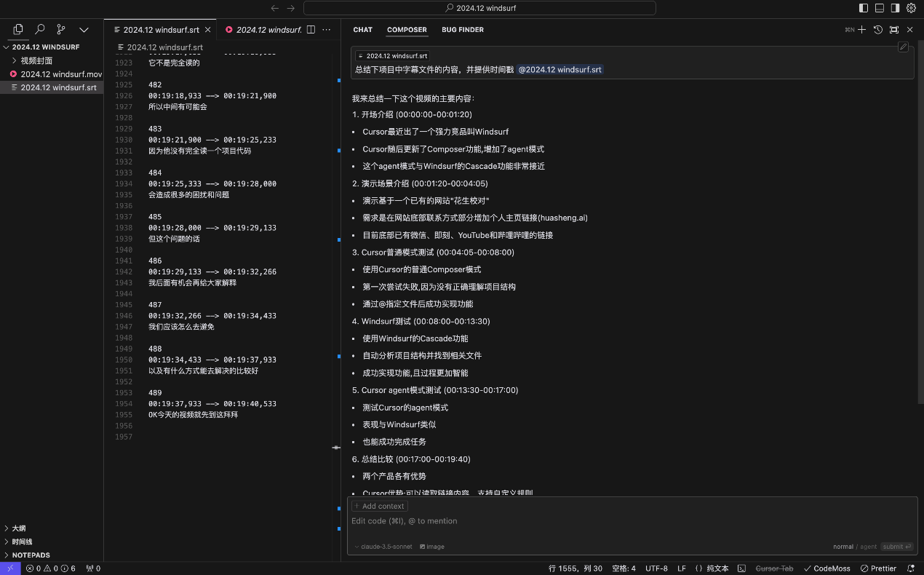Toggle the bottom panel layout button
The image size is (924, 575).
click(880, 8)
